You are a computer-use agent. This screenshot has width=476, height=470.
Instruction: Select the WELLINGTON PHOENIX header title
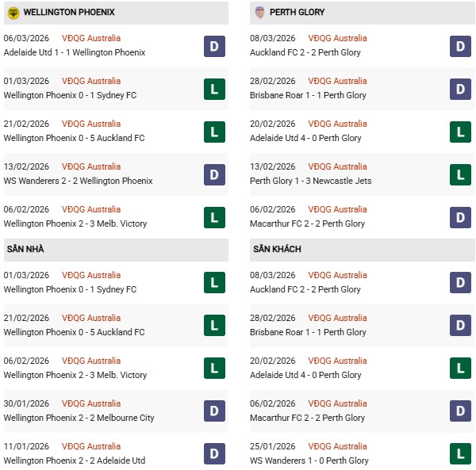coord(69,13)
